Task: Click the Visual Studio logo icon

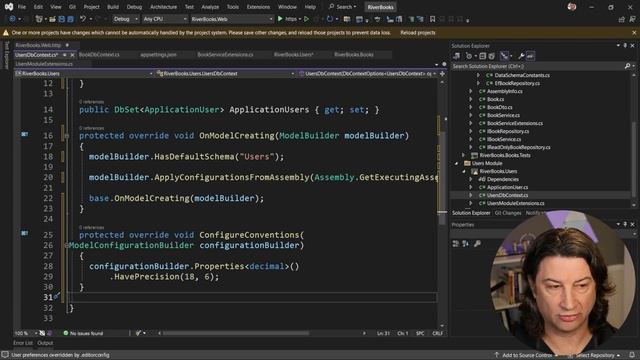Action: (9, 7)
